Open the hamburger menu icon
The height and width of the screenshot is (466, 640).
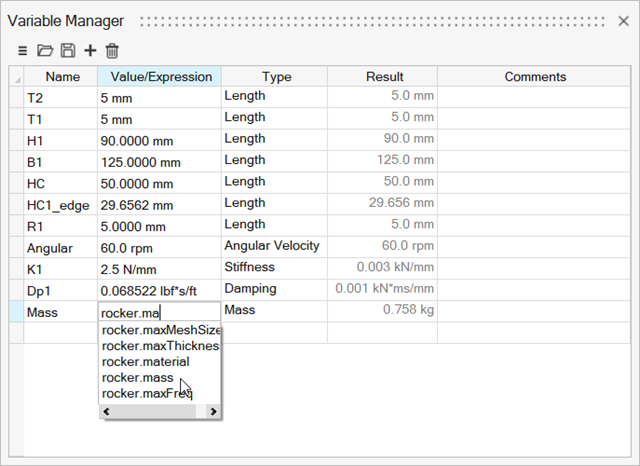(22, 50)
